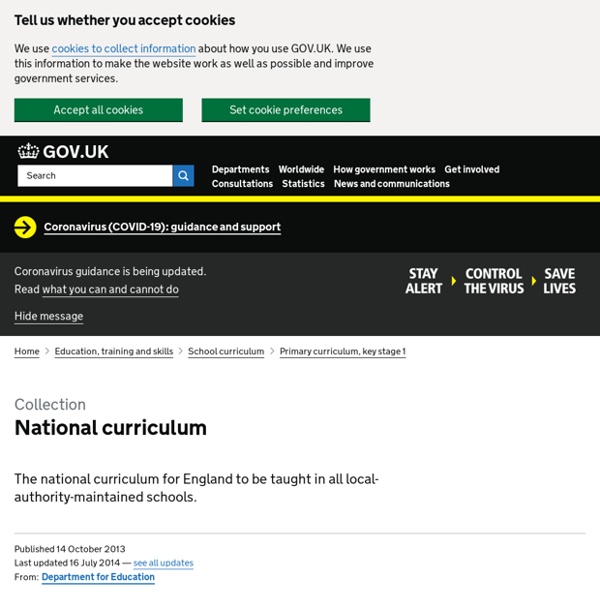Open Set cookie preferences
This screenshot has width=600, height=600.
coord(286,110)
